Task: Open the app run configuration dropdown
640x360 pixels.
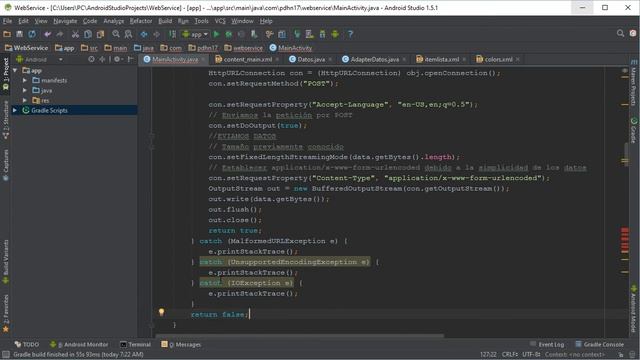Action: tap(195, 34)
